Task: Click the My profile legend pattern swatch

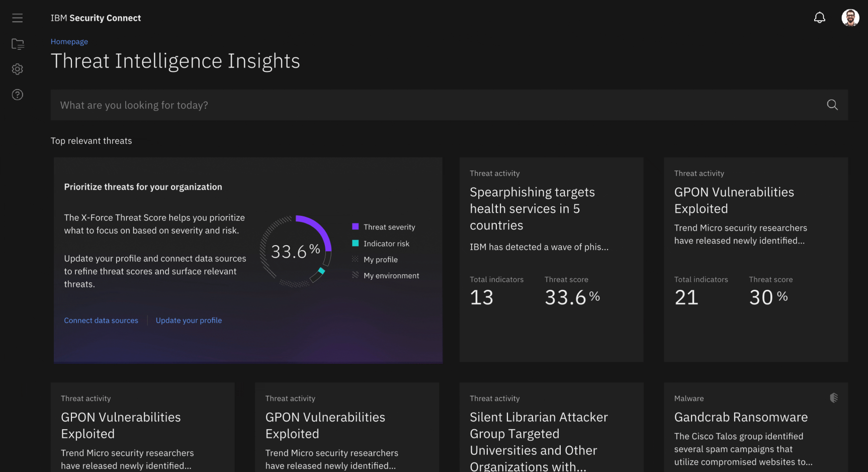Action: (x=356, y=260)
